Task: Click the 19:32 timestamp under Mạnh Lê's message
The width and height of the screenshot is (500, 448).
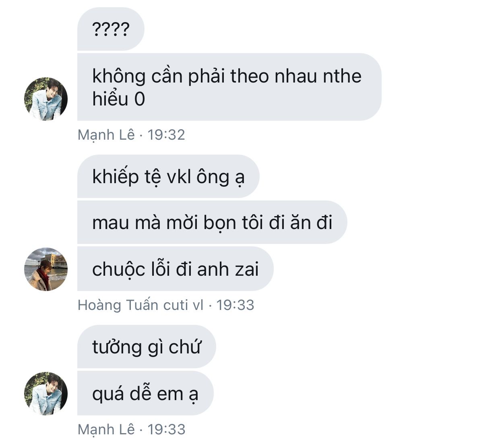Action: [166, 135]
